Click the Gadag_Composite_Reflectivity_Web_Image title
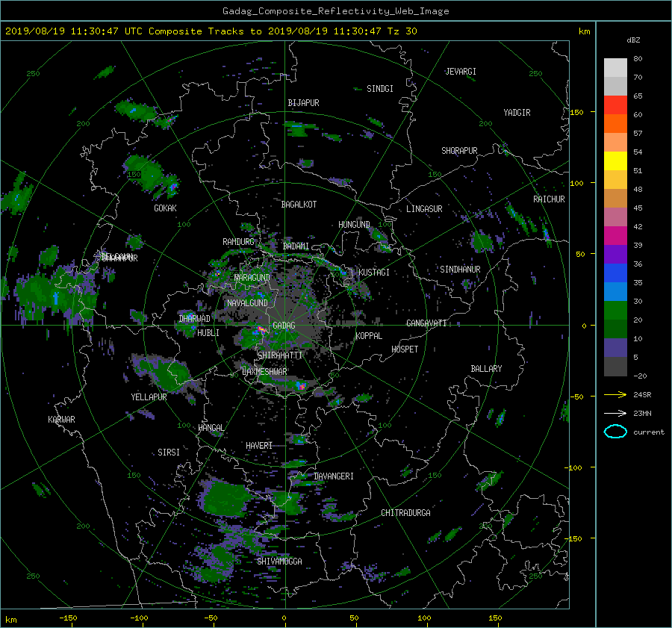 tap(335, 11)
